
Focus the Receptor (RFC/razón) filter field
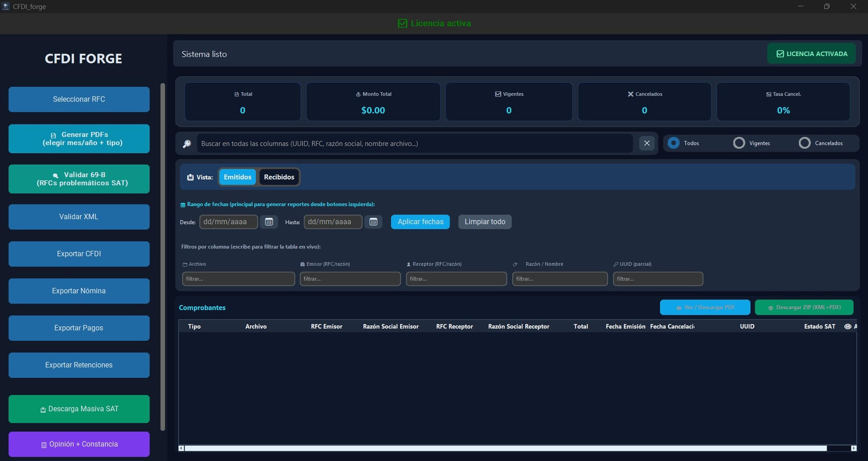click(456, 279)
